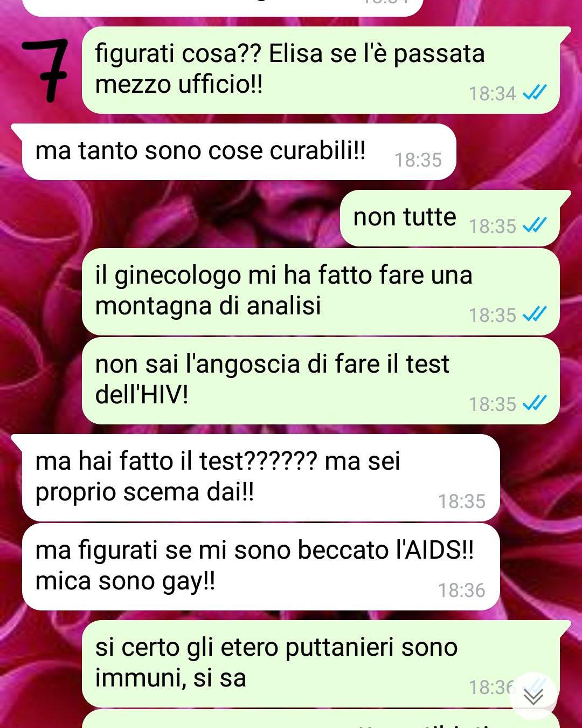Tap the 'mica sono gay!!' message bubble

(261, 567)
